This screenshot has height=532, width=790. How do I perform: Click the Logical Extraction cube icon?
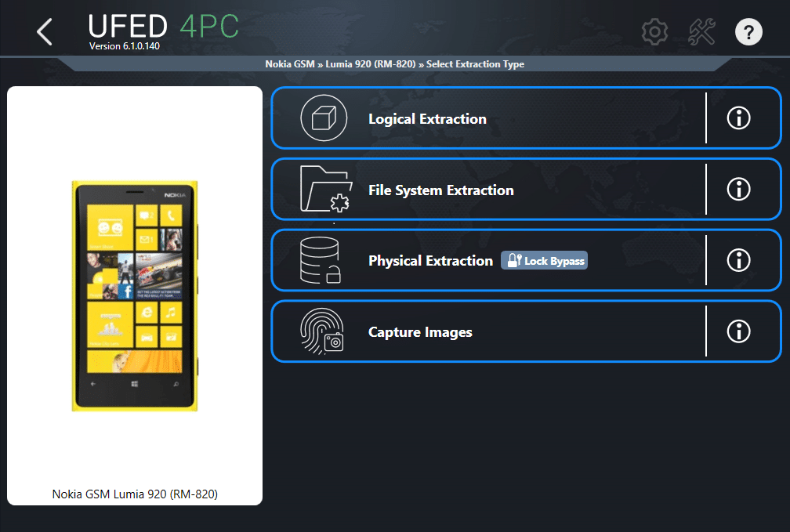click(324, 118)
